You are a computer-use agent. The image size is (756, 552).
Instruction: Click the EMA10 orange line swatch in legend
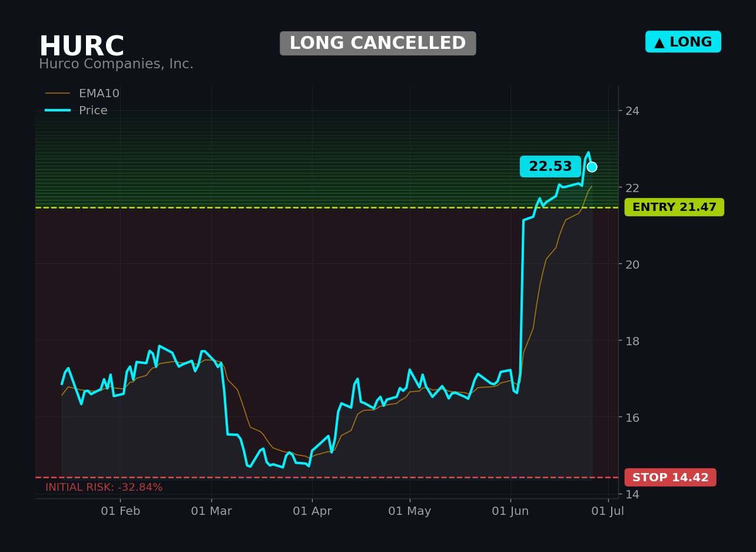(58, 94)
